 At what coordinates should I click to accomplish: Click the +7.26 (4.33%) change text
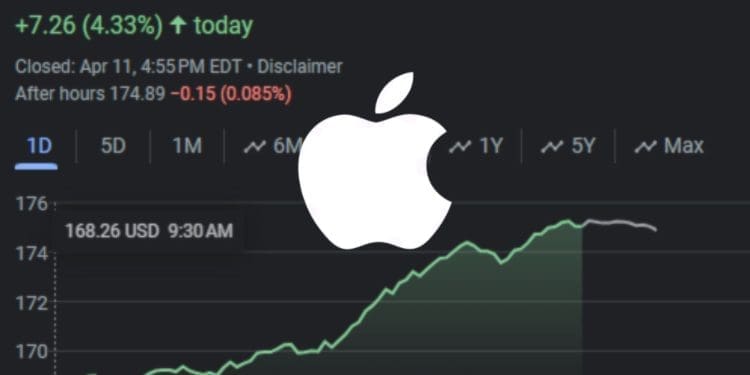(89, 25)
